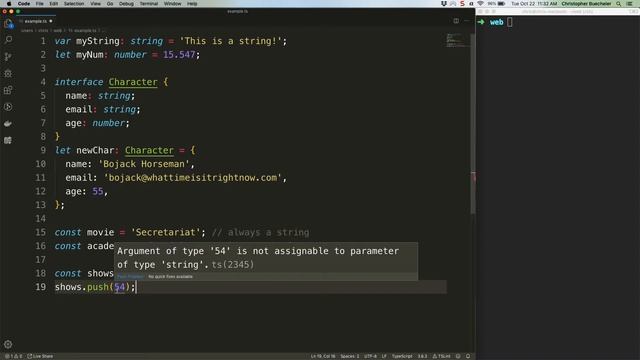The image size is (640, 360).
Task: Open the Manage gear menu
Action: (x=8, y=344)
